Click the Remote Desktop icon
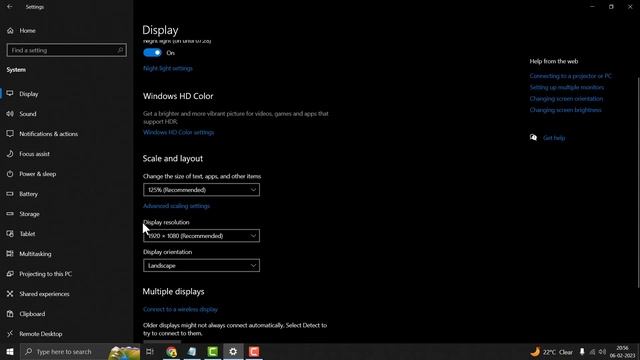The width and height of the screenshot is (640, 360). point(10,334)
